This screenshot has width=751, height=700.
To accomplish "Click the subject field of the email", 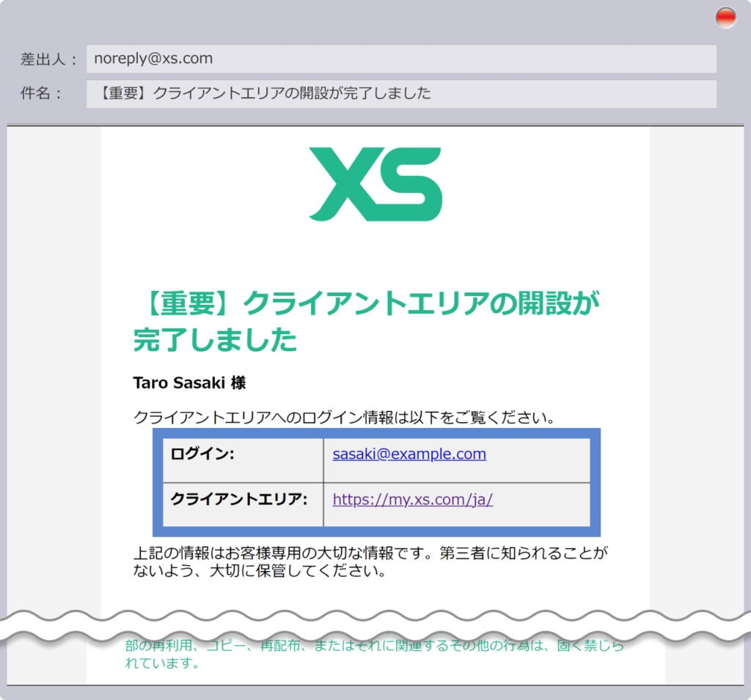I will pos(401,93).
